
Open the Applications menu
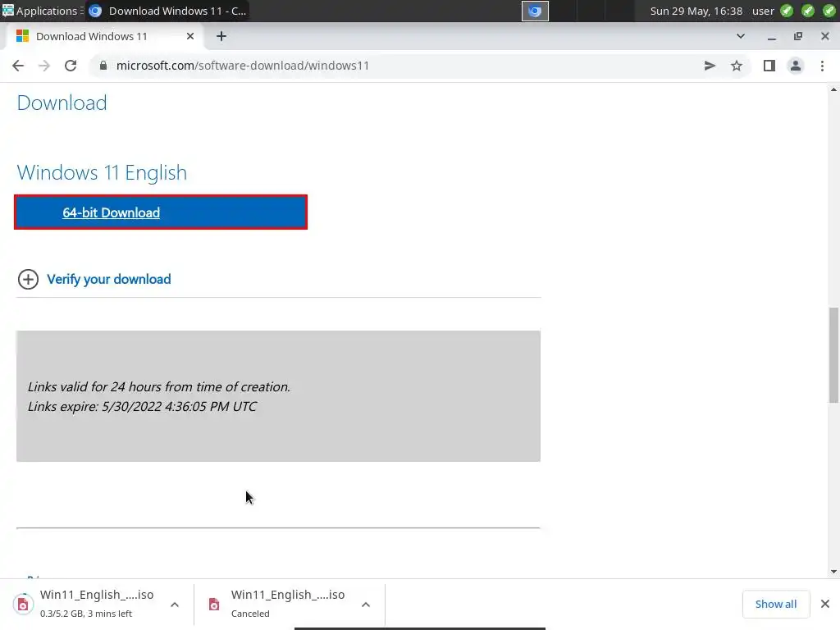[42, 11]
